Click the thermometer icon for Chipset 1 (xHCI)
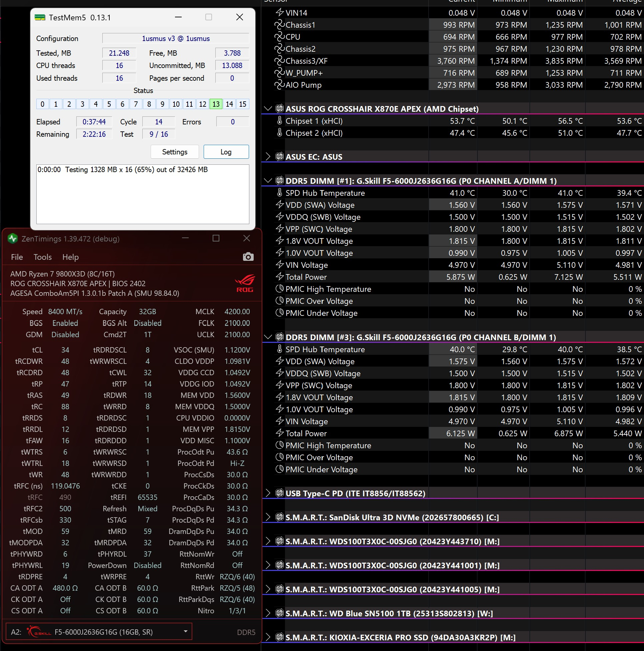The height and width of the screenshot is (651, 644). (279, 121)
